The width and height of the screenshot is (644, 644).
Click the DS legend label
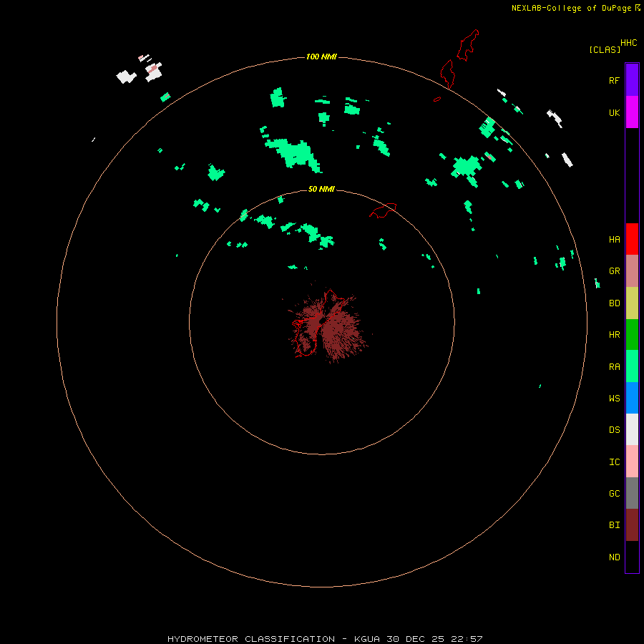click(x=614, y=430)
